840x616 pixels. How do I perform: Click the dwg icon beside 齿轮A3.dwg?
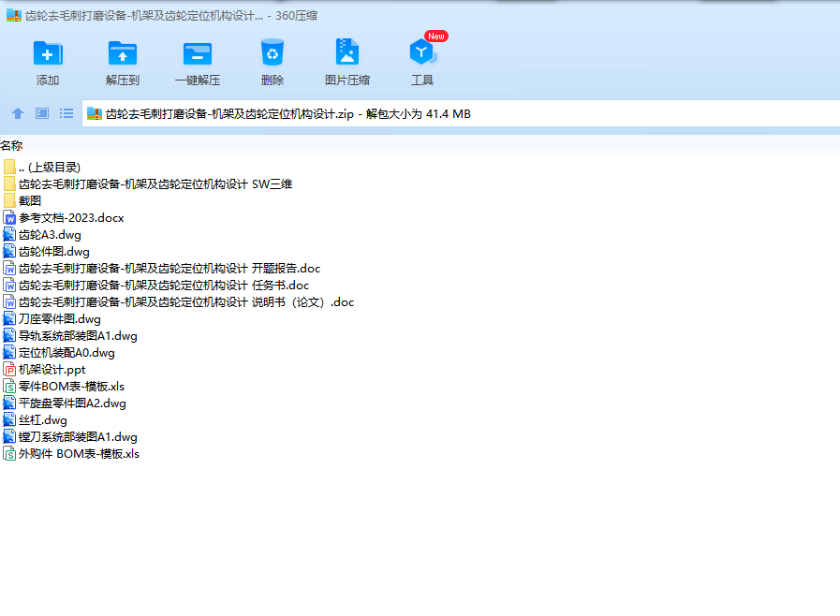tap(9, 235)
